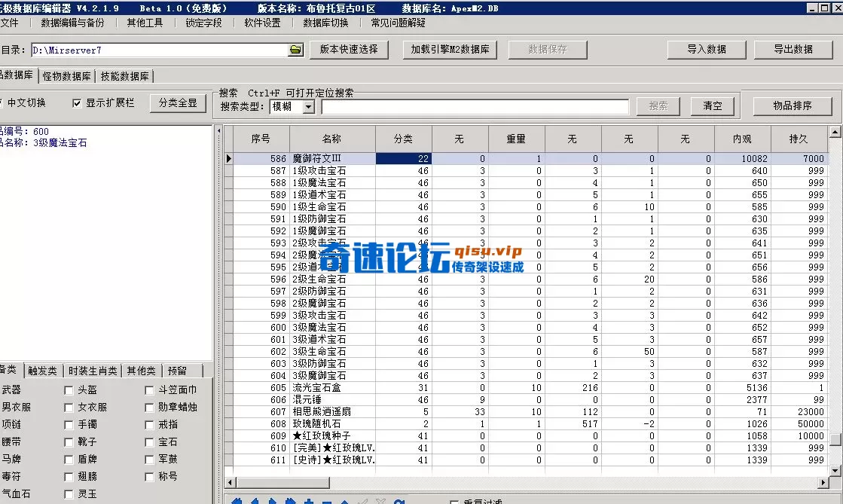Click into the search input field
The height and width of the screenshot is (504, 843).
coord(475,106)
